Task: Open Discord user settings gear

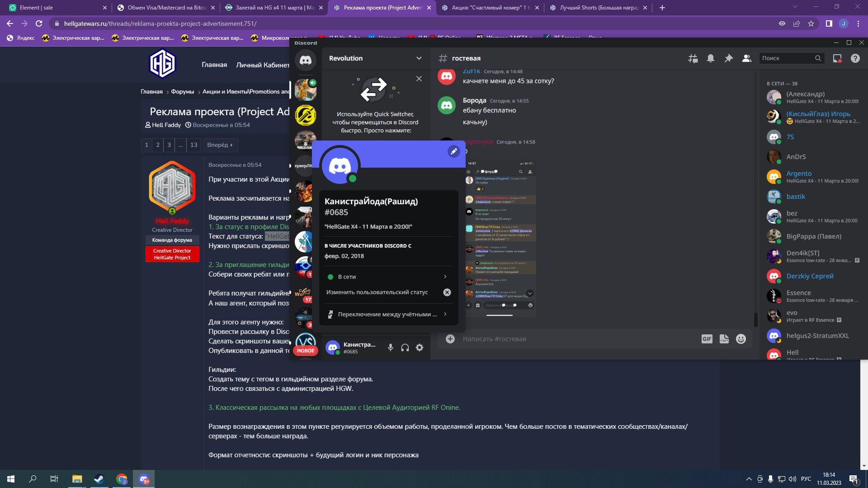Action: point(420,347)
